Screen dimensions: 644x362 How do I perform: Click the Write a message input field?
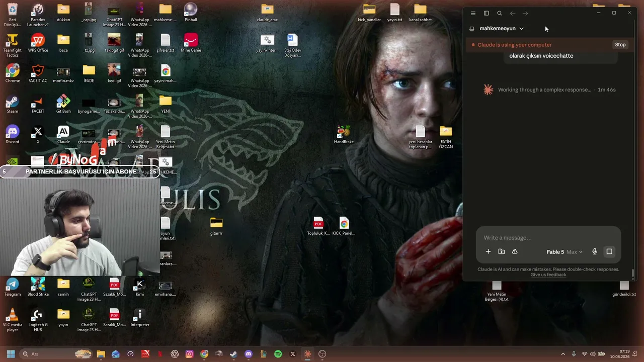(x=548, y=238)
